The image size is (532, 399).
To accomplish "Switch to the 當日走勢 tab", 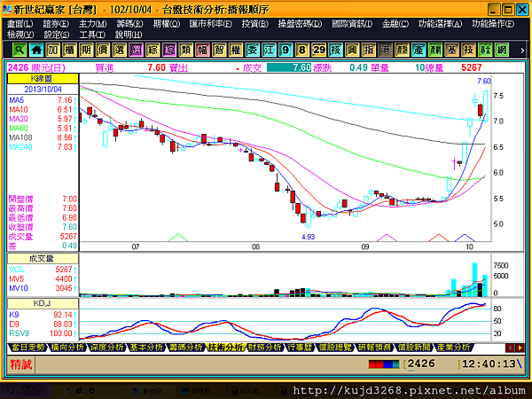I will pos(27,348).
